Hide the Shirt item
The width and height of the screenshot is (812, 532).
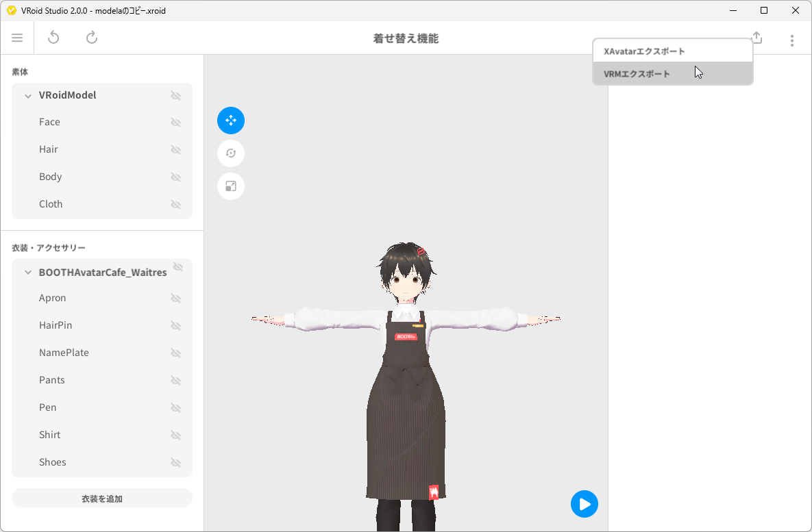pos(176,435)
